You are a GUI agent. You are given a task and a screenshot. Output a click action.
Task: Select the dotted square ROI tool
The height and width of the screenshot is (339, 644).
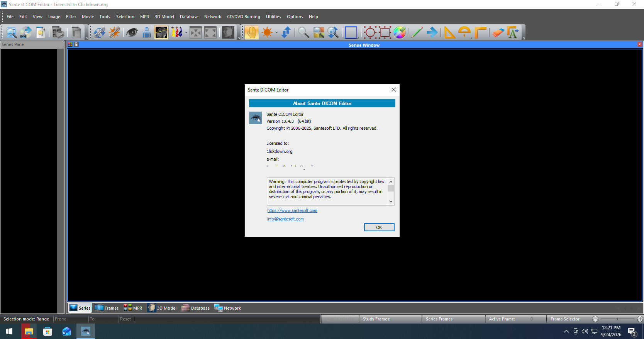pyautogui.click(x=385, y=32)
